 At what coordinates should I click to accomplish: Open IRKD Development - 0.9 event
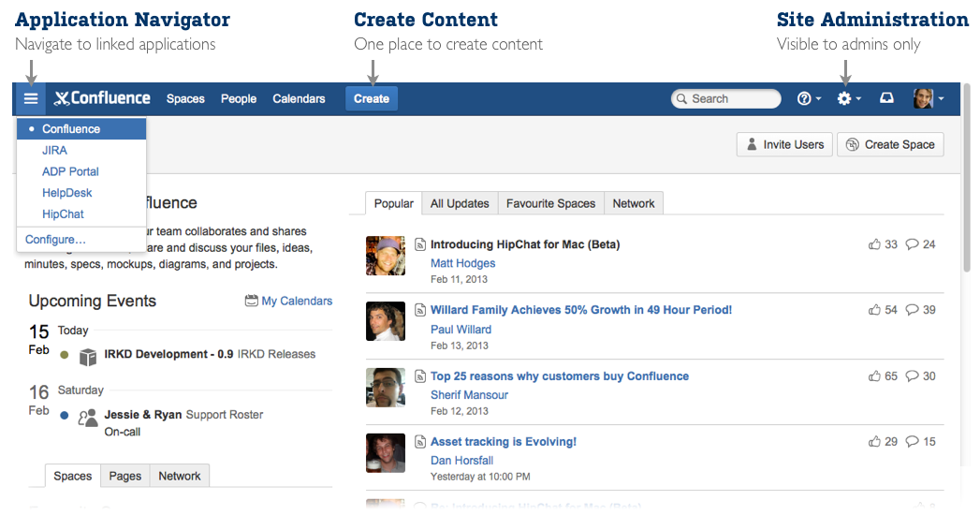click(168, 354)
